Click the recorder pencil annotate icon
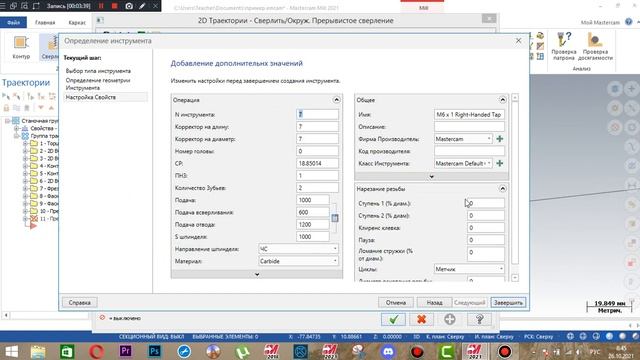Screen dimensions: 640x360 [142, 6]
